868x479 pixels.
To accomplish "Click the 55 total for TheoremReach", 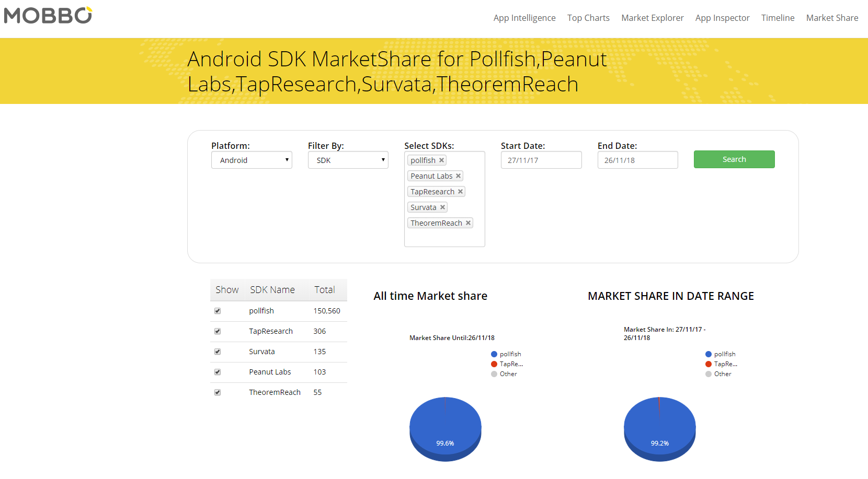I will tap(317, 392).
